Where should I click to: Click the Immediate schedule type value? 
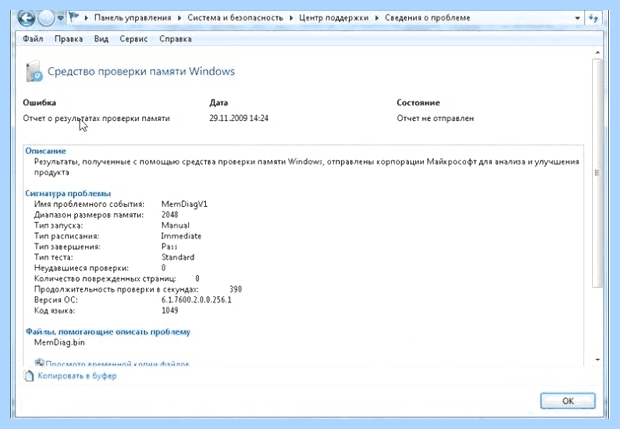tap(181, 236)
